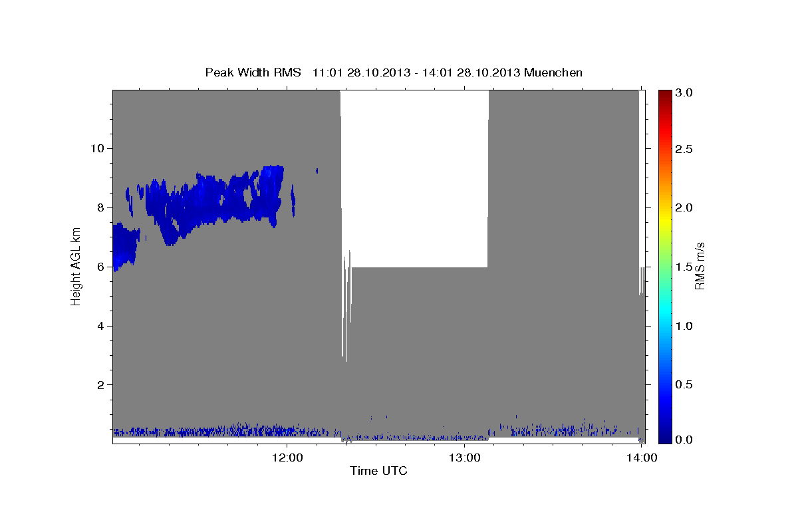Screen dimensions: 798x532
Task: Click the colorbar label '0.0'
Action: point(684,440)
